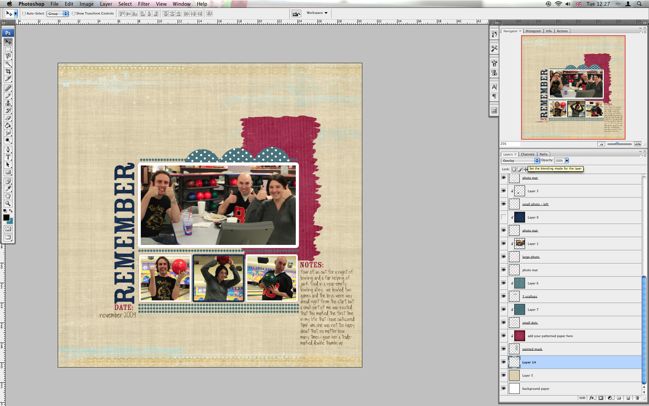
Task: Create new adjustment layer icon
Action: coord(610,398)
